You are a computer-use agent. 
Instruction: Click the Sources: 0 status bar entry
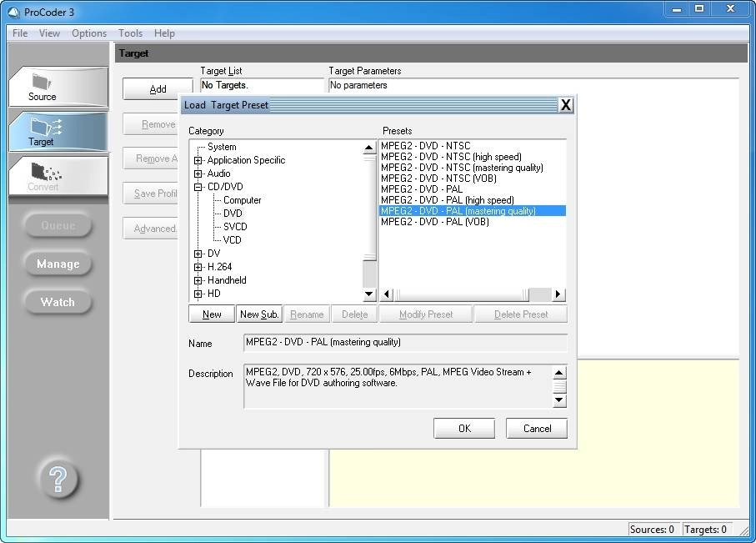tap(652, 530)
